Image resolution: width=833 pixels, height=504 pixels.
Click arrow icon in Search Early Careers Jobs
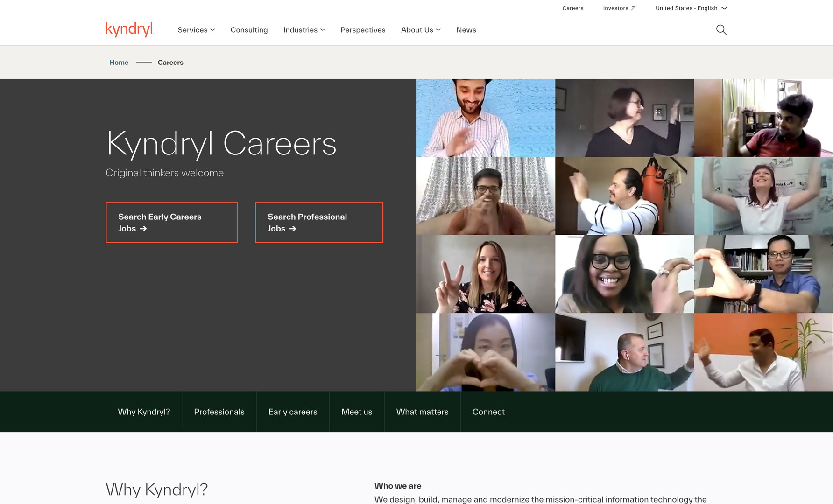[x=143, y=229]
